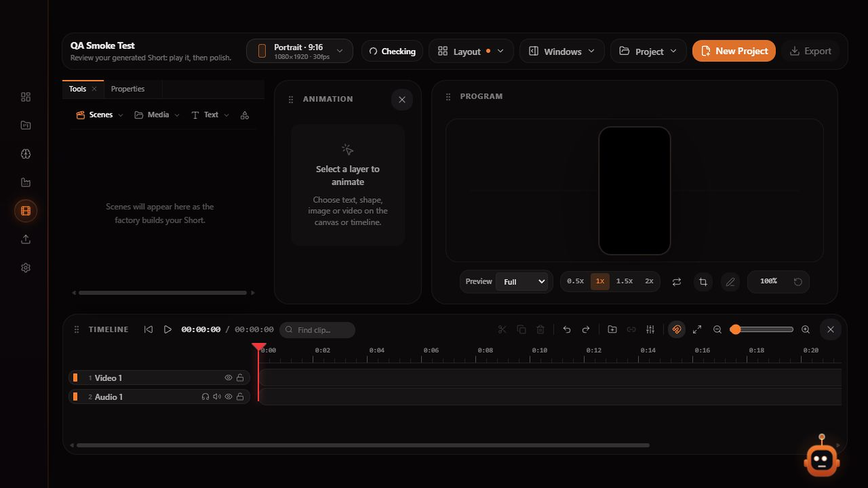Click the New Project button
Image resolution: width=868 pixels, height=488 pixels.
click(734, 51)
